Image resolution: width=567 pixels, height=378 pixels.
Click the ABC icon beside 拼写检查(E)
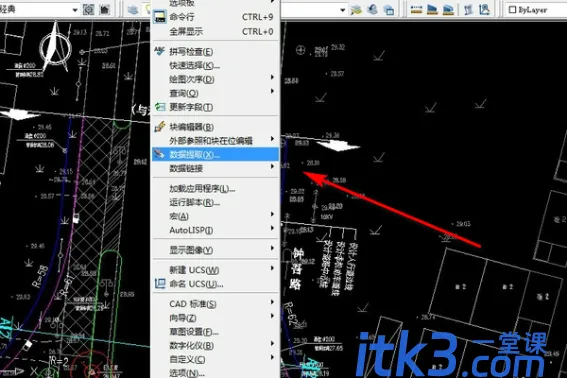(x=159, y=51)
